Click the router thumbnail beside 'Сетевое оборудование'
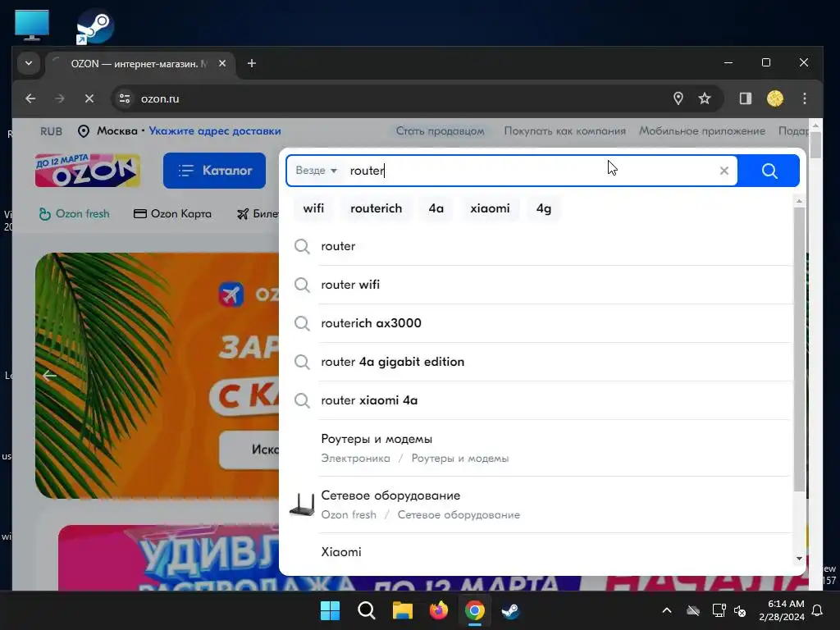The width and height of the screenshot is (840, 630). click(302, 504)
